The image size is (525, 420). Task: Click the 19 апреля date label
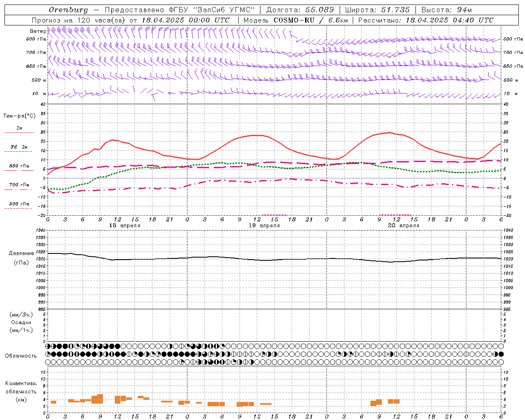click(x=265, y=226)
